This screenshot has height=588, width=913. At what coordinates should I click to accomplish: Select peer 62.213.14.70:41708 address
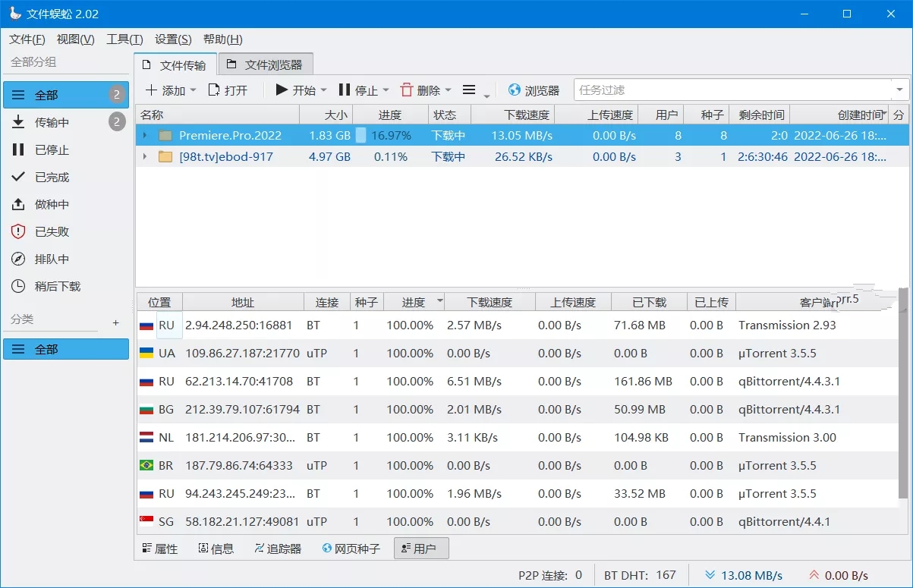(x=239, y=382)
